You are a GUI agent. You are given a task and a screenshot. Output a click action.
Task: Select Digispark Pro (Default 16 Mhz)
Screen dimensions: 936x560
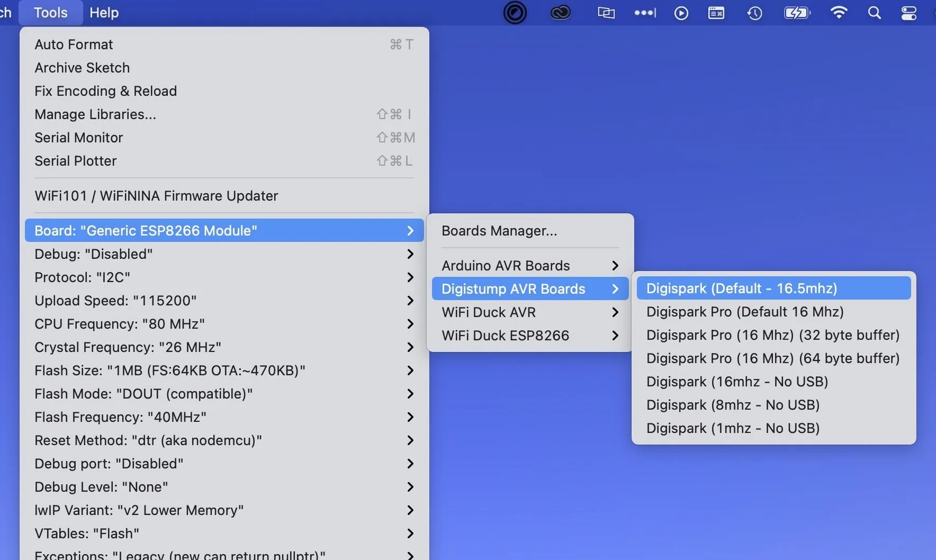pos(774,312)
